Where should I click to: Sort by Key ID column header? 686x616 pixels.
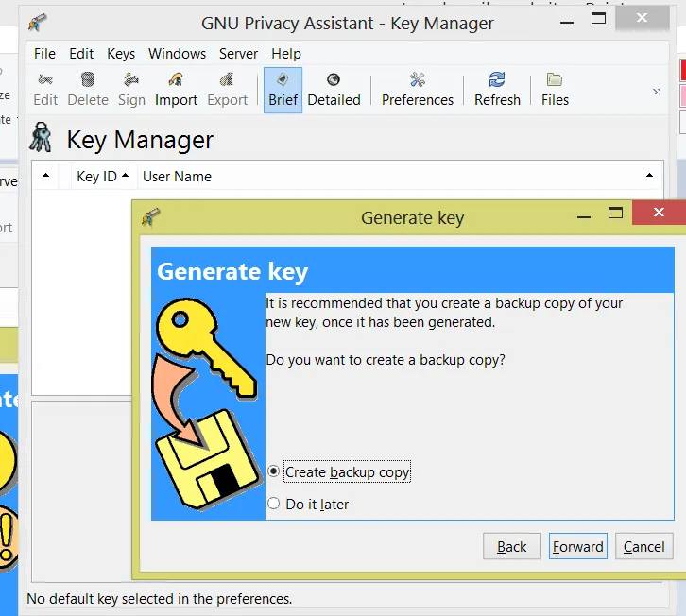(103, 176)
